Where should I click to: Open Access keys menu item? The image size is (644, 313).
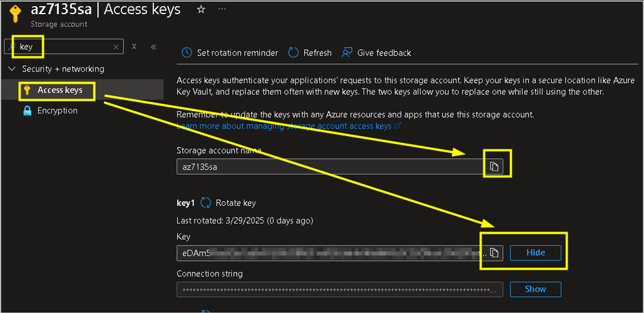pyautogui.click(x=82, y=90)
